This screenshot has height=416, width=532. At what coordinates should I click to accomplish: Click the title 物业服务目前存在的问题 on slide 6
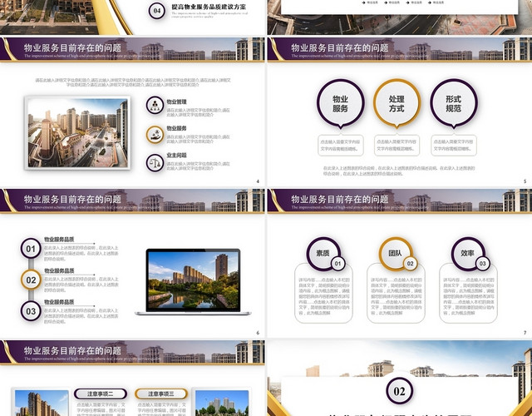point(72,199)
